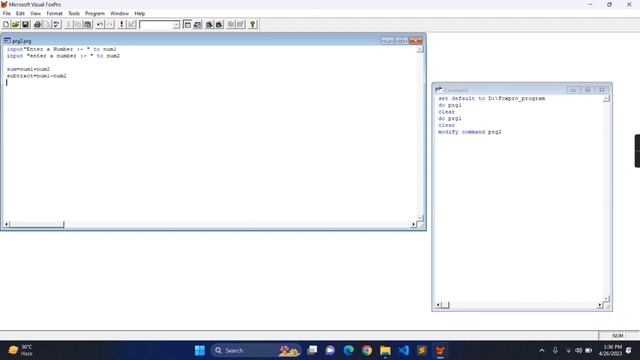Viewport: 640px width, 360px height.
Task: Open the clock and date in the taskbar
Action: tap(610, 350)
